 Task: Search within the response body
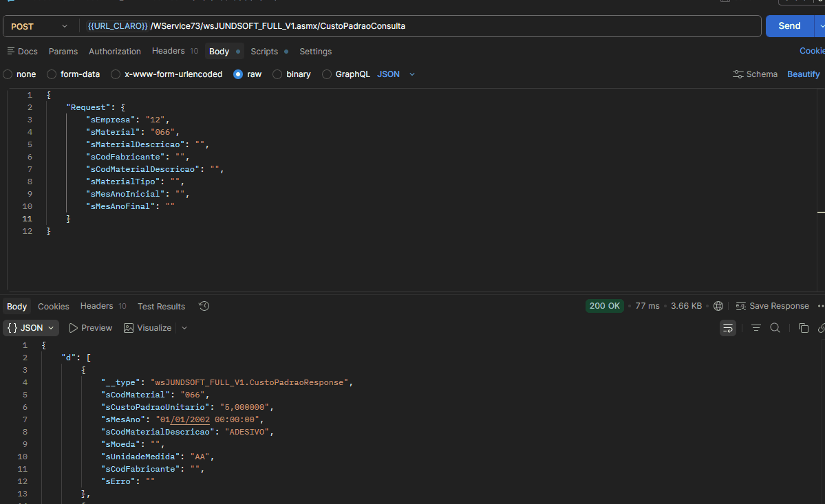pos(775,328)
